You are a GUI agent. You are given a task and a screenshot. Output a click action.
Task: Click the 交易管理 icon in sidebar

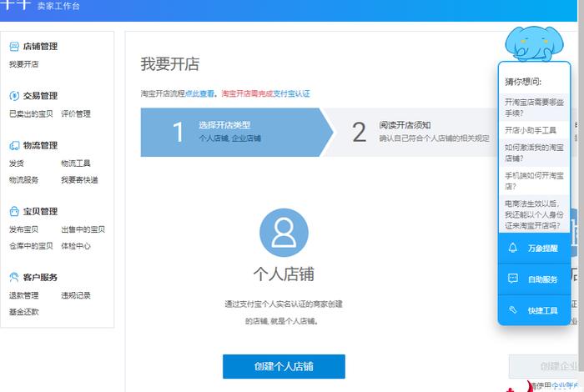pyautogui.click(x=14, y=96)
